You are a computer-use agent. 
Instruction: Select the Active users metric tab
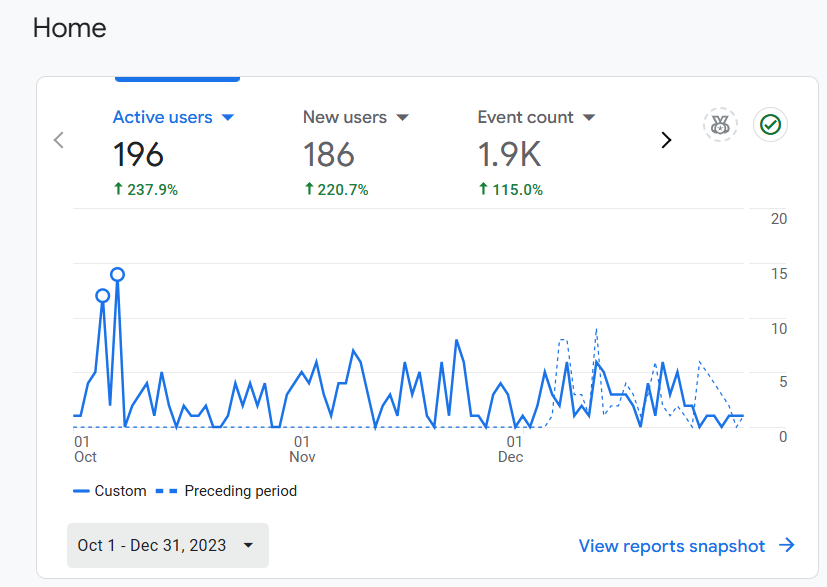coord(162,117)
